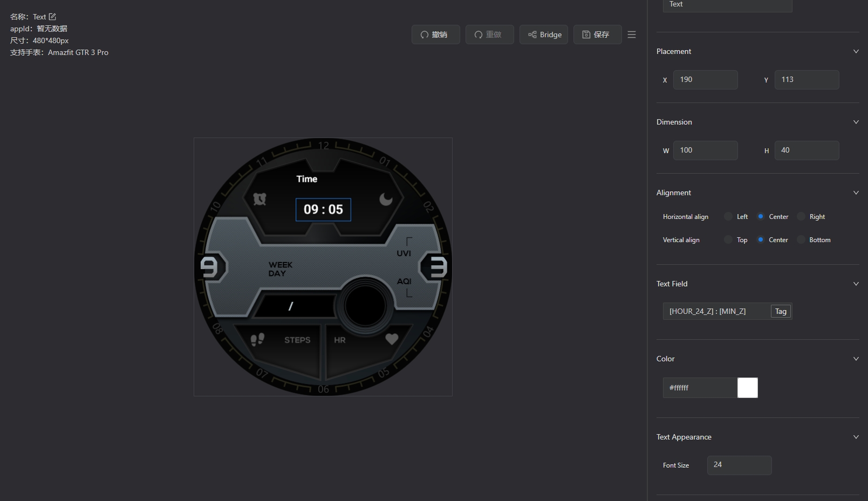Click the 重做 redo button
The width and height of the screenshot is (868, 501).
point(489,35)
